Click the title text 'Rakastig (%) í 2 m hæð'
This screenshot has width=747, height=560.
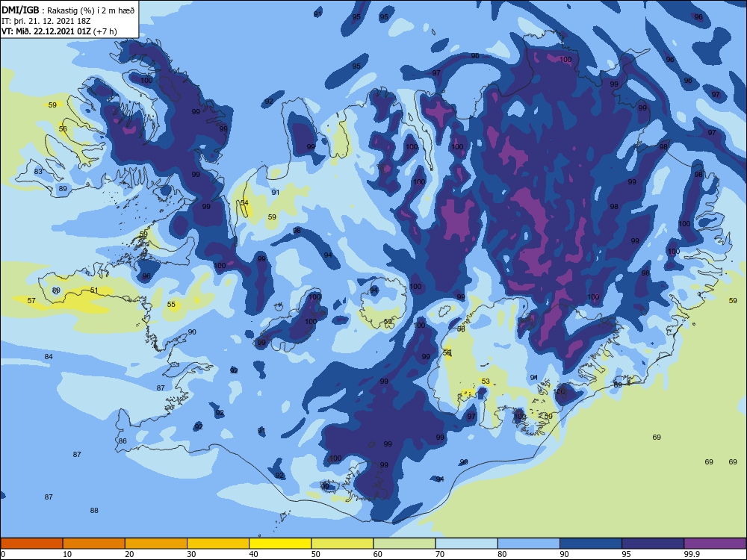90,10
